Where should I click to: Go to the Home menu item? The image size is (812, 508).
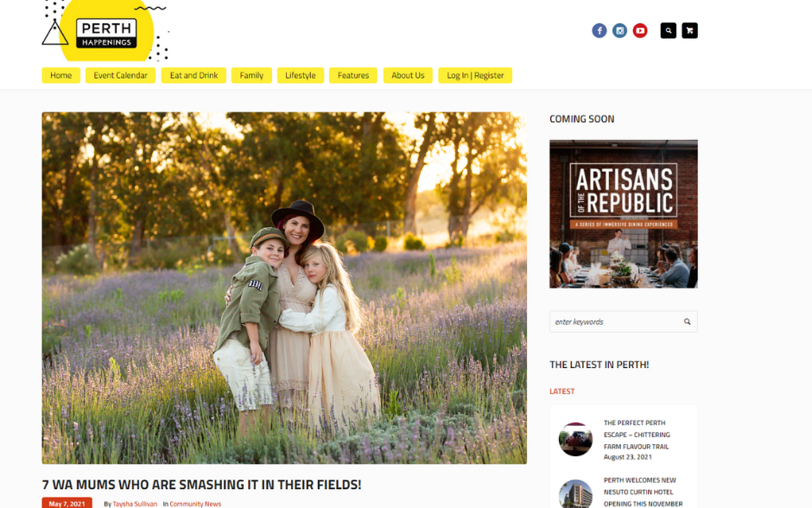pyautogui.click(x=61, y=75)
